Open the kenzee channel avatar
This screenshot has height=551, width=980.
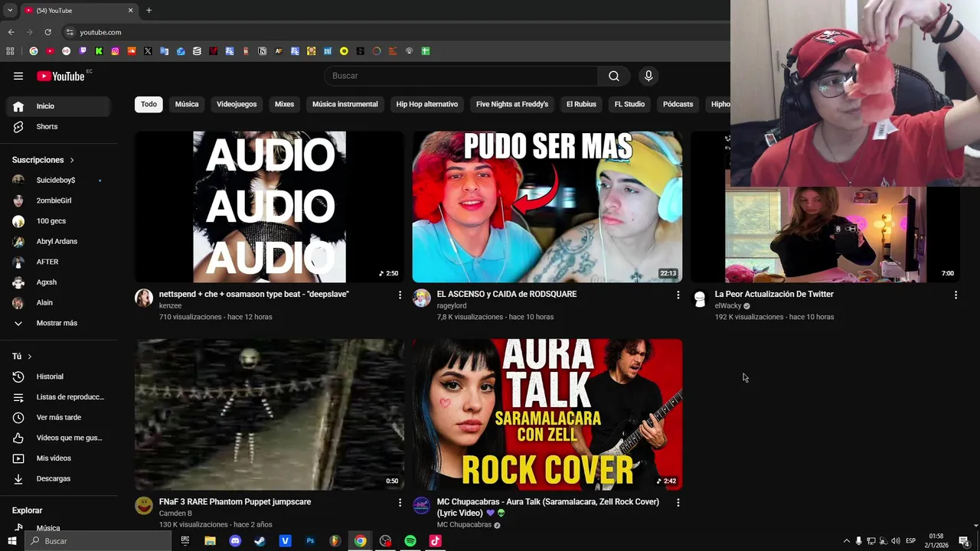point(144,298)
